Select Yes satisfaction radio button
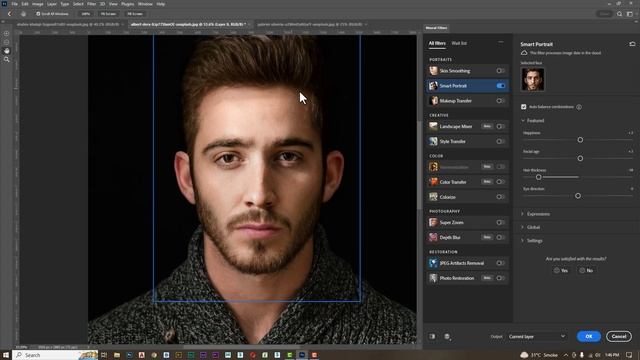This screenshot has height=360, width=640. coord(556,270)
